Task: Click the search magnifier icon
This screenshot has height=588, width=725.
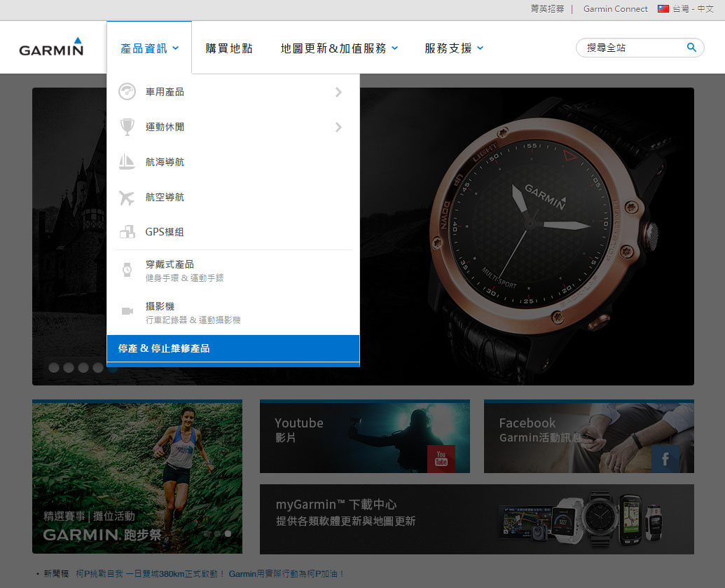Action: coord(691,47)
